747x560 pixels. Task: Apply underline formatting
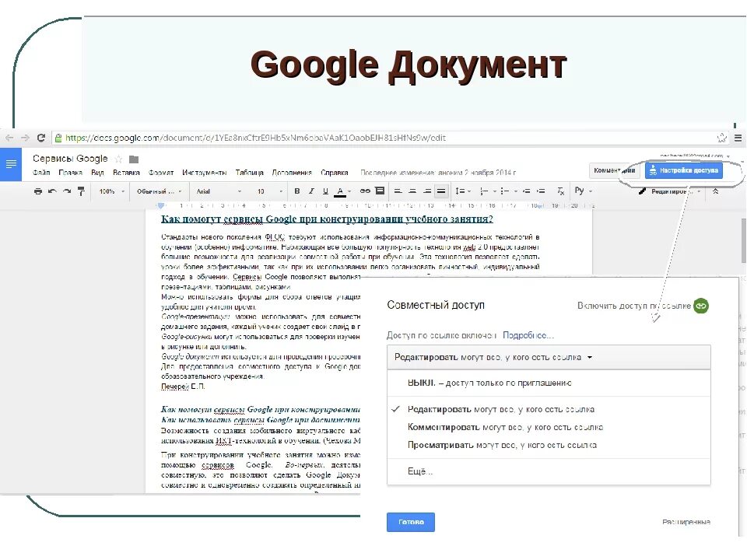[x=325, y=191]
